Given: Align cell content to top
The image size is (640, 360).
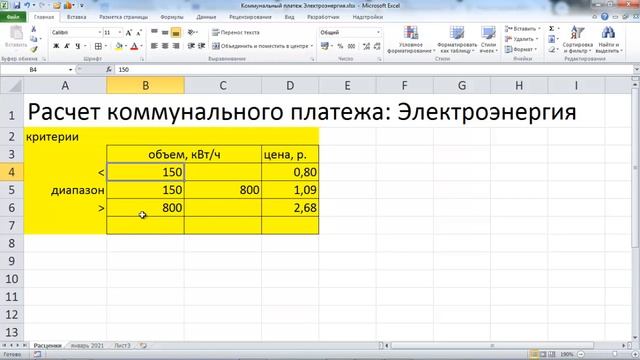Looking at the screenshot, I should pos(154,32).
